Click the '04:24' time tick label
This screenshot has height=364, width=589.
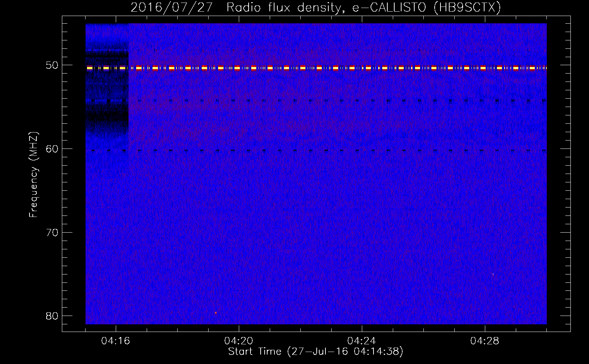(x=362, y=341)
